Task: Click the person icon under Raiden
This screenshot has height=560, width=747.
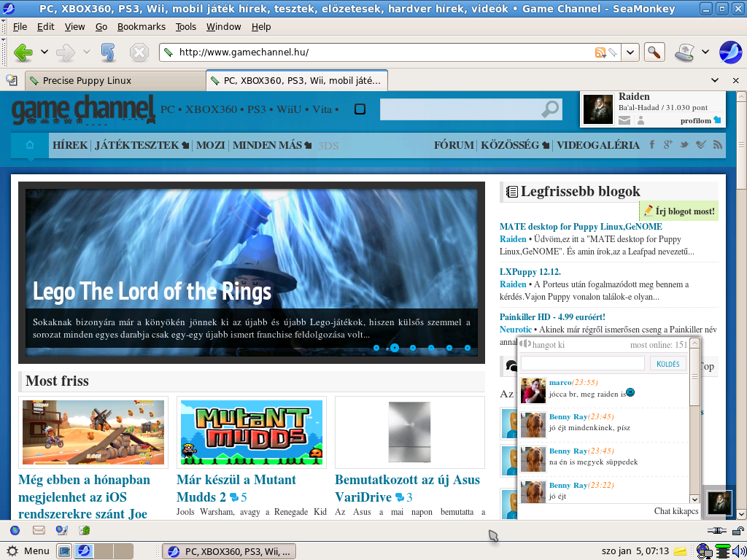Action: pos(640,120)
